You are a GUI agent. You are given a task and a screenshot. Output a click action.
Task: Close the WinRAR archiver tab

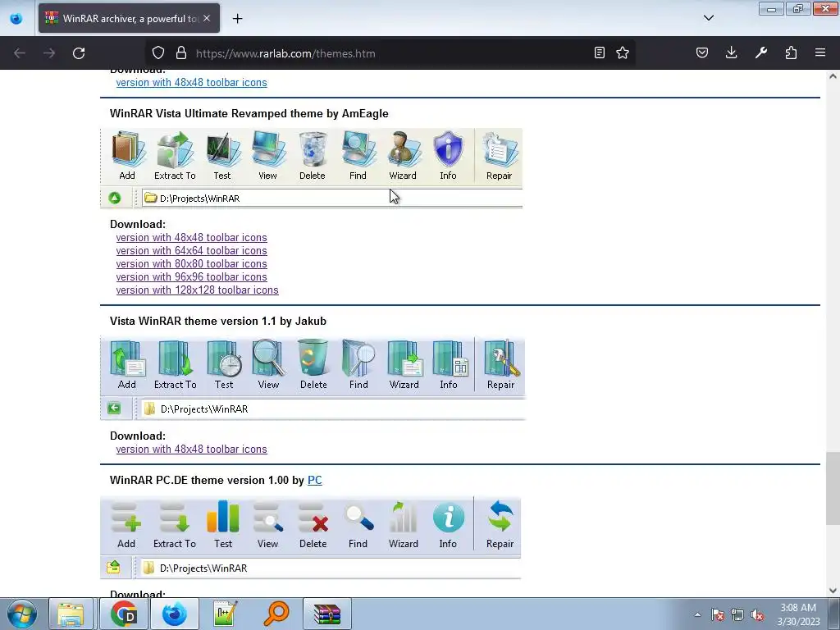207,18
